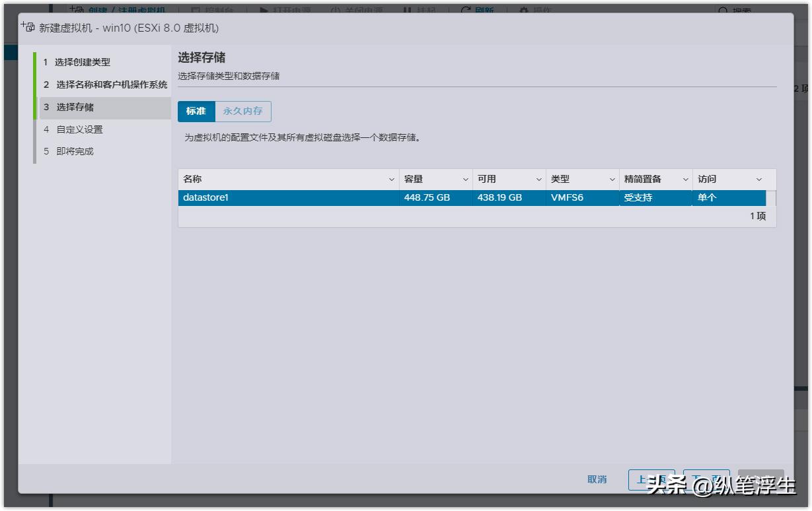Click the 上一页 button

[x=653, y=480]
